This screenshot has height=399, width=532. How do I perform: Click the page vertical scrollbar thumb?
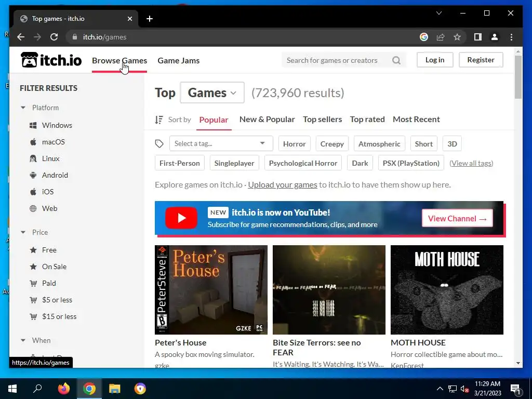pyautogui.click(x=518, y=77)
